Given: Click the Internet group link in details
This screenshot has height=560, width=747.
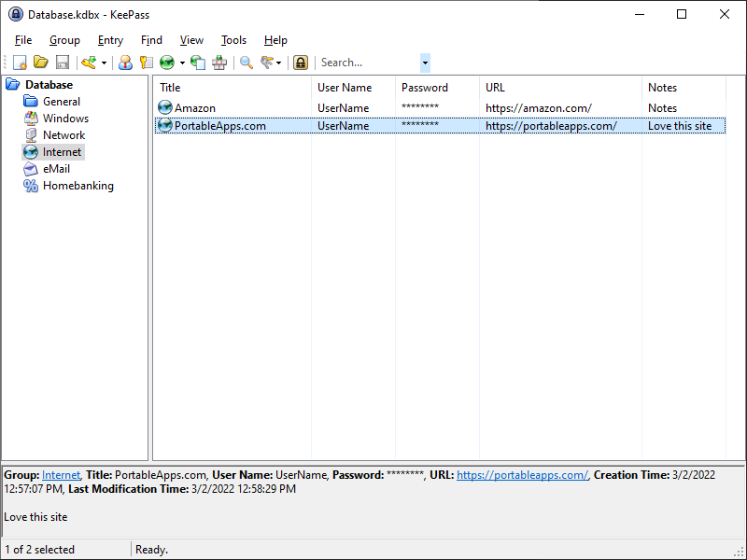Looking at the screenshot, I should click(x=61, y=475).
